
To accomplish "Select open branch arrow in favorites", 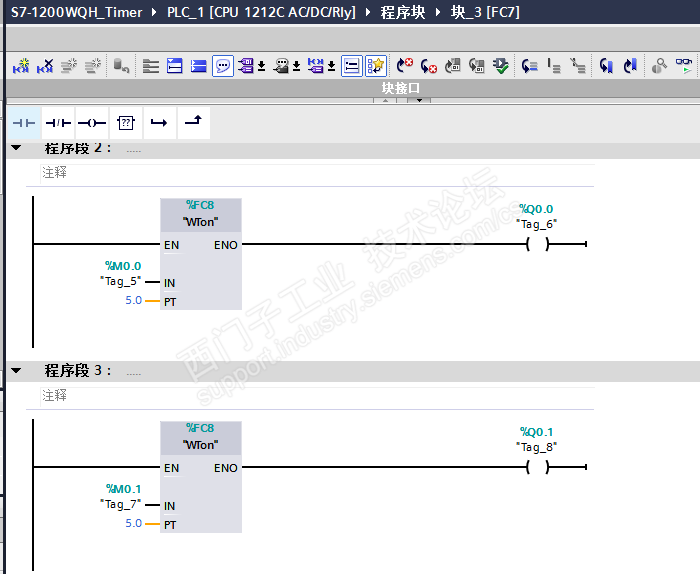I will [x=159, y=123].
